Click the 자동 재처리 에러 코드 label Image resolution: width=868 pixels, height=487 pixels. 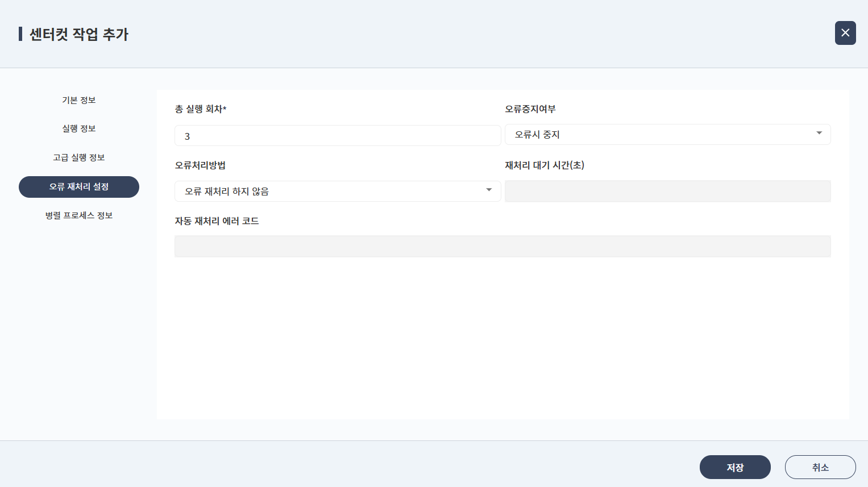tap(217, 221)
